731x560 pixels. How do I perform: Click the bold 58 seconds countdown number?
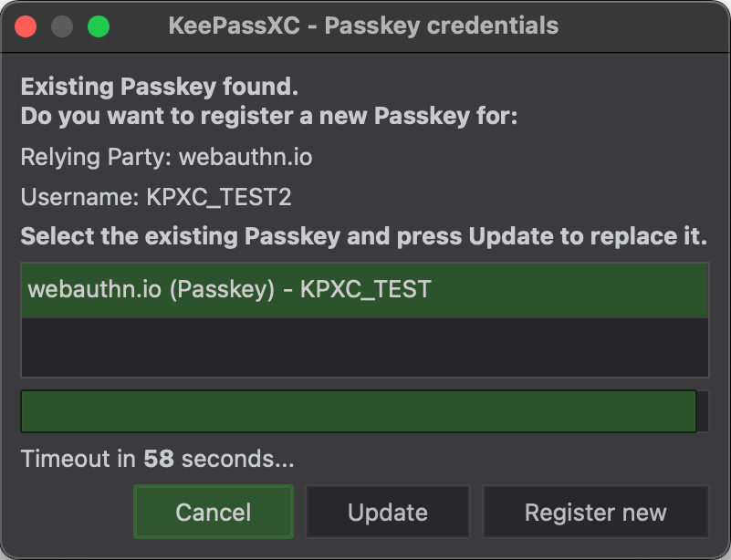[159, 459]
